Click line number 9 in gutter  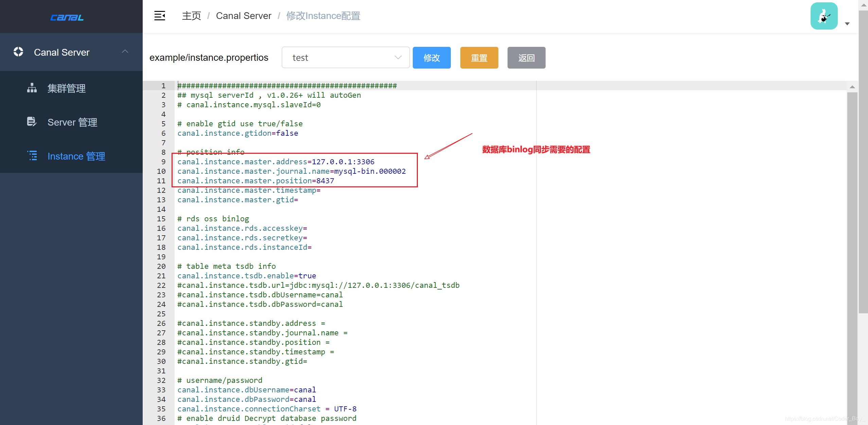pos(163,162)
